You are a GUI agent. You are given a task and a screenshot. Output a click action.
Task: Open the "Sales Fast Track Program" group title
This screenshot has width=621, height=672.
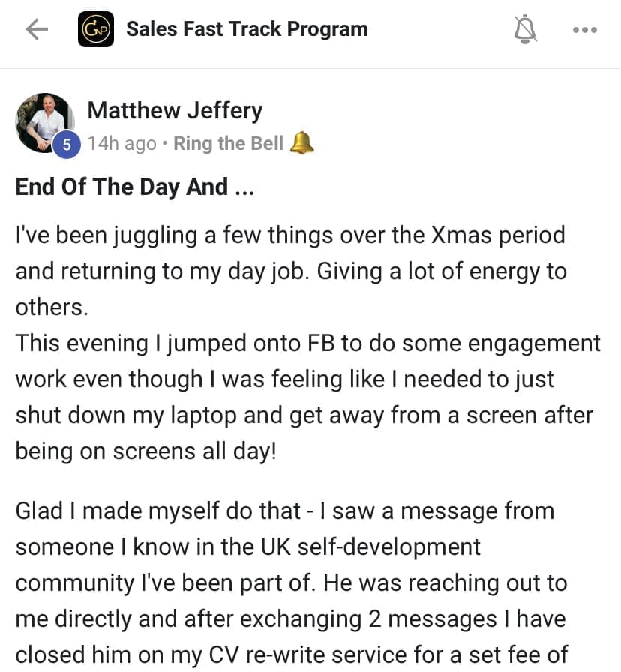[247, 29]
